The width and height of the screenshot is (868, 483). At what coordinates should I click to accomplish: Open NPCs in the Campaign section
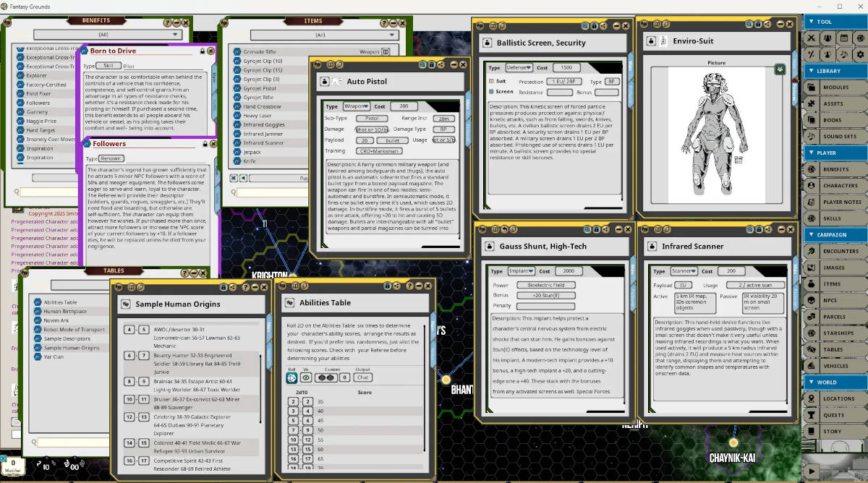[x=835, y=300]
